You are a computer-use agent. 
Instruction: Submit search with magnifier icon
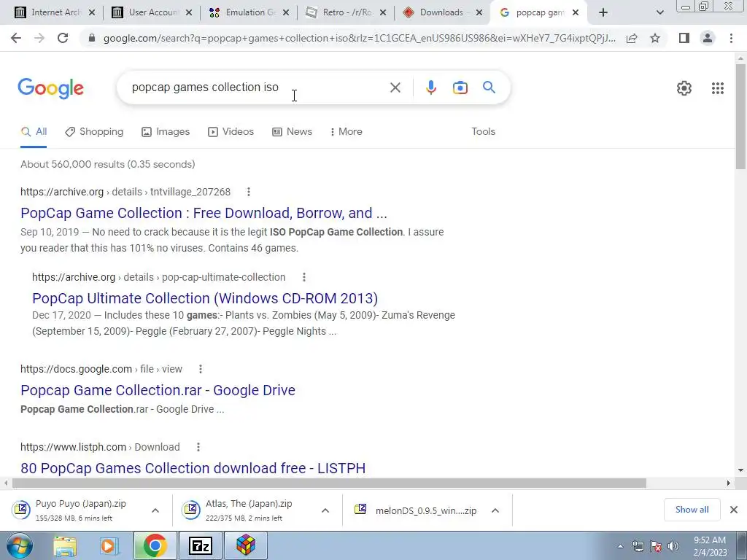pyautogui.click(x=489, y=87)
